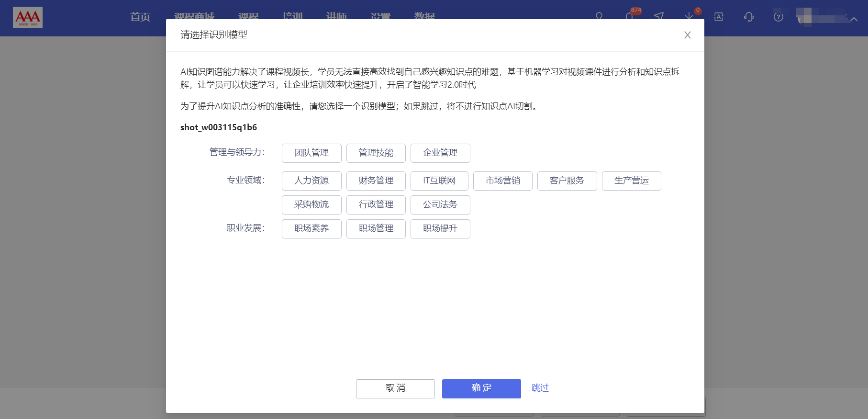Go to 首页 in top navigation
The height and width of the screenshot is (419, 868).
140,17
